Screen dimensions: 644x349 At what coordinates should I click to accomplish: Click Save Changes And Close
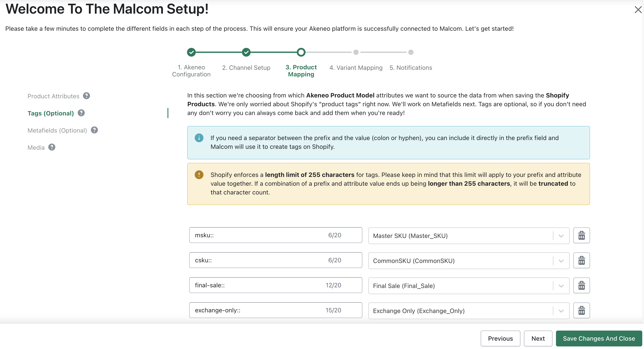coord(599,338)
